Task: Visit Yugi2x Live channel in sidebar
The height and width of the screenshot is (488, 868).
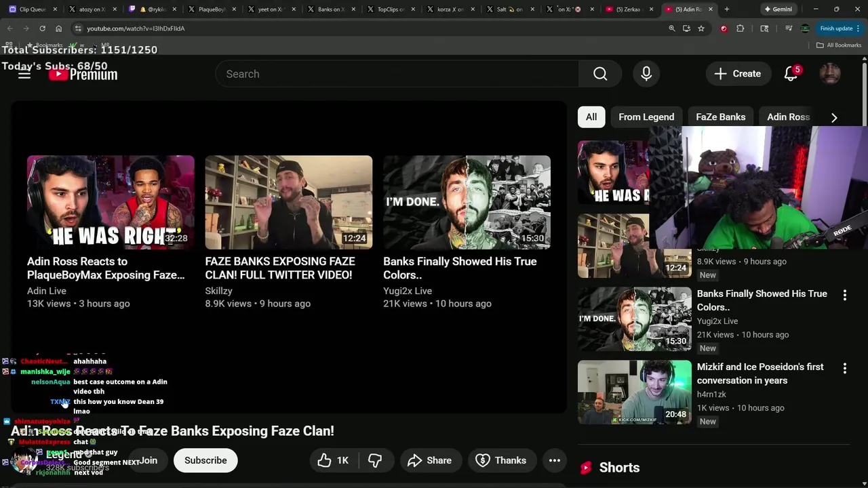Action: pyautogui.click(x=717, y=321)
